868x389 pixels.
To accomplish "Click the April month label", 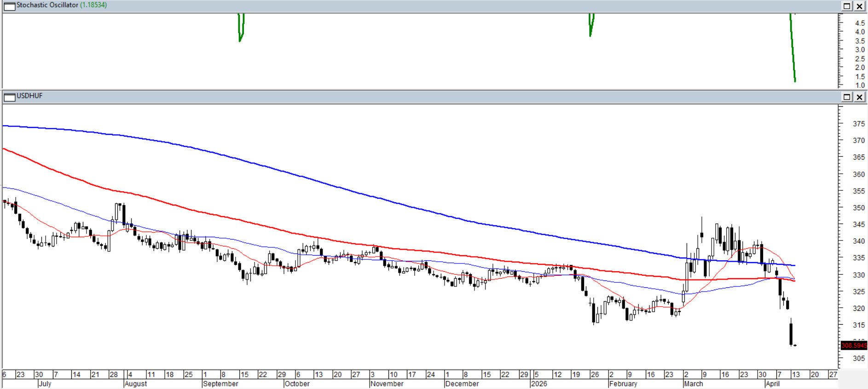I will click(x=772, y=383).
